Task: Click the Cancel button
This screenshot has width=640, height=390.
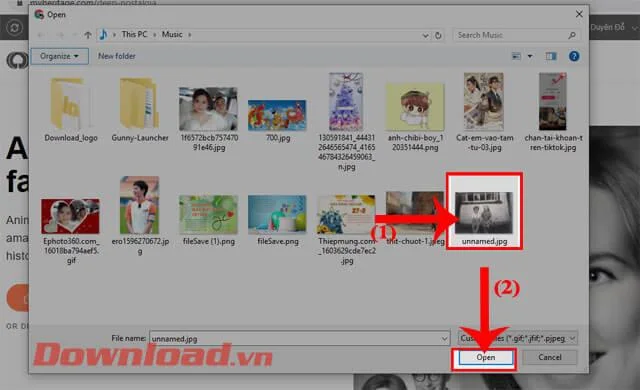Action: [x=550, y=357]
